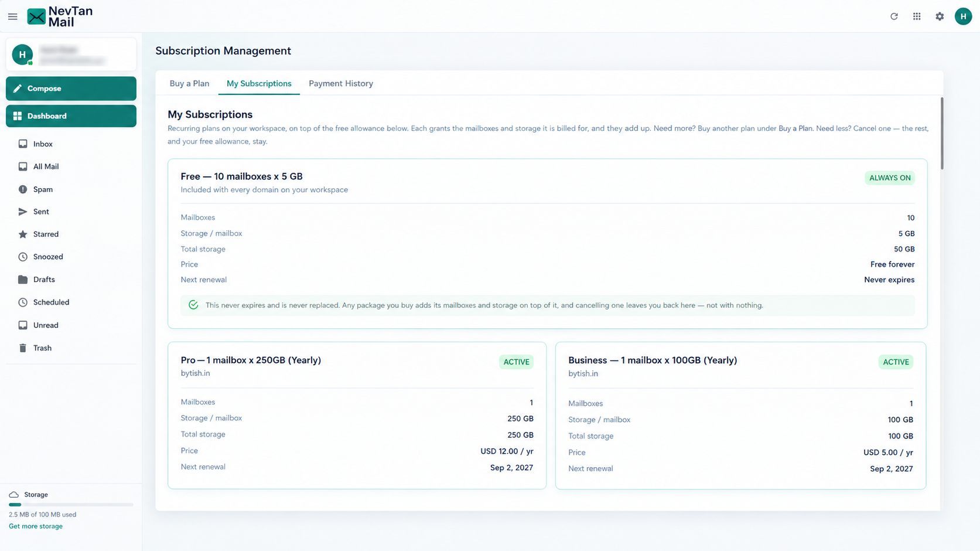The image size is (980, 551).
Task: Click the 'Never expires' renewal value
Action: coord(889,280)
